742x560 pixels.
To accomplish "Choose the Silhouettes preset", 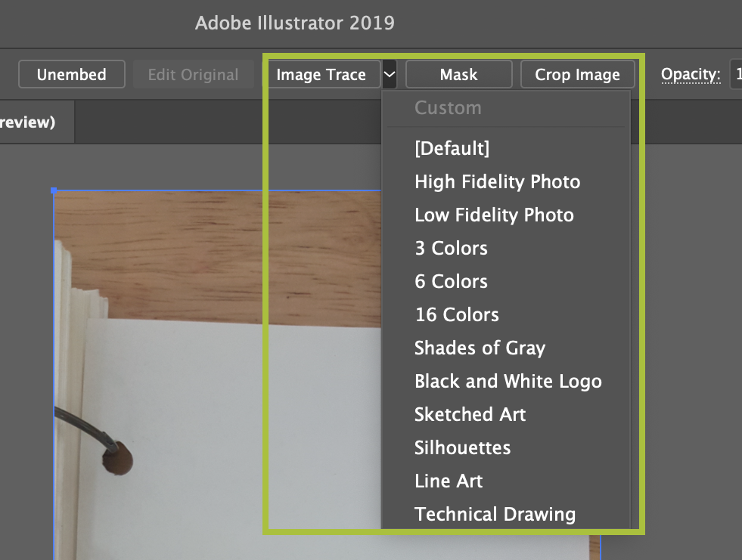I will pos(505,447).
